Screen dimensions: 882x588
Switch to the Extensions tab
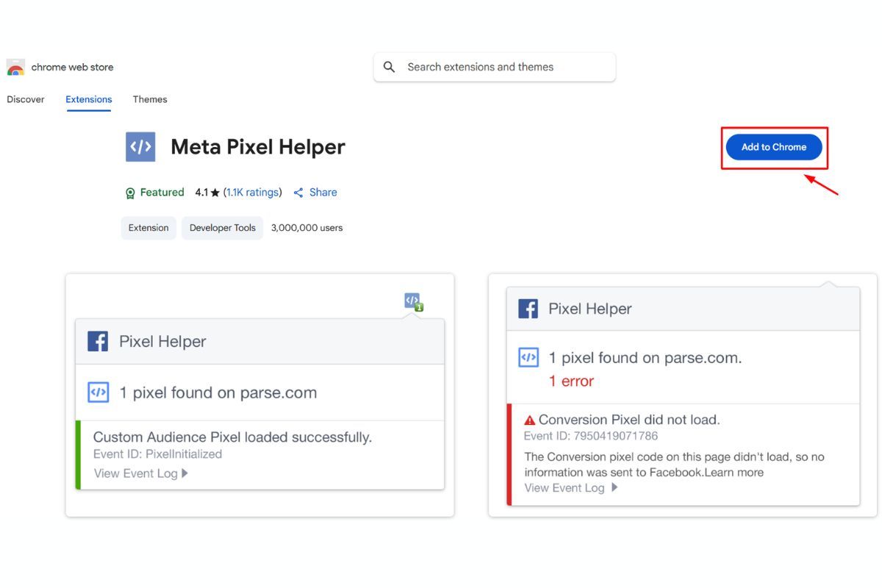click(x=88, y=99)
